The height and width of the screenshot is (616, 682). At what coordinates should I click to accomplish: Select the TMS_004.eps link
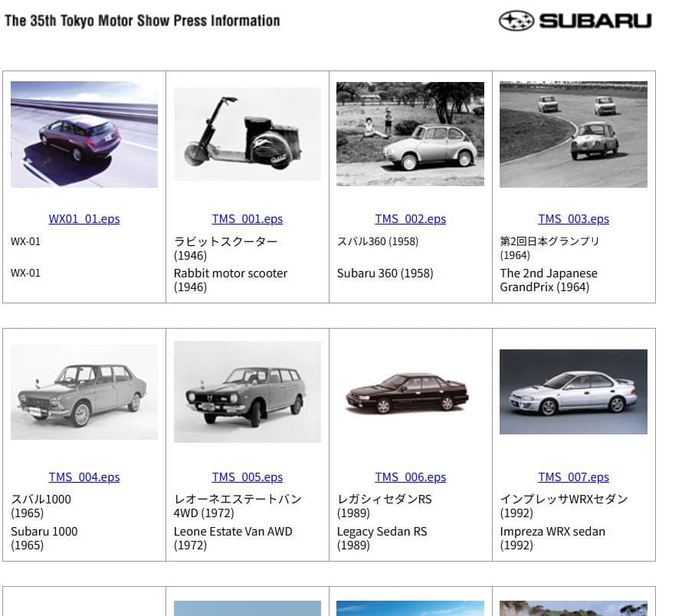(84, 477)
